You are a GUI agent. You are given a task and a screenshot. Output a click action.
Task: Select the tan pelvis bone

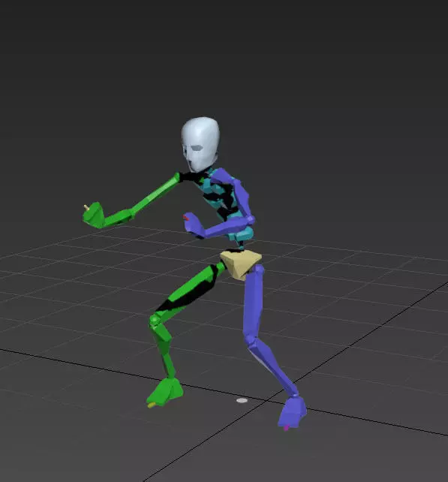click(241, 264)
